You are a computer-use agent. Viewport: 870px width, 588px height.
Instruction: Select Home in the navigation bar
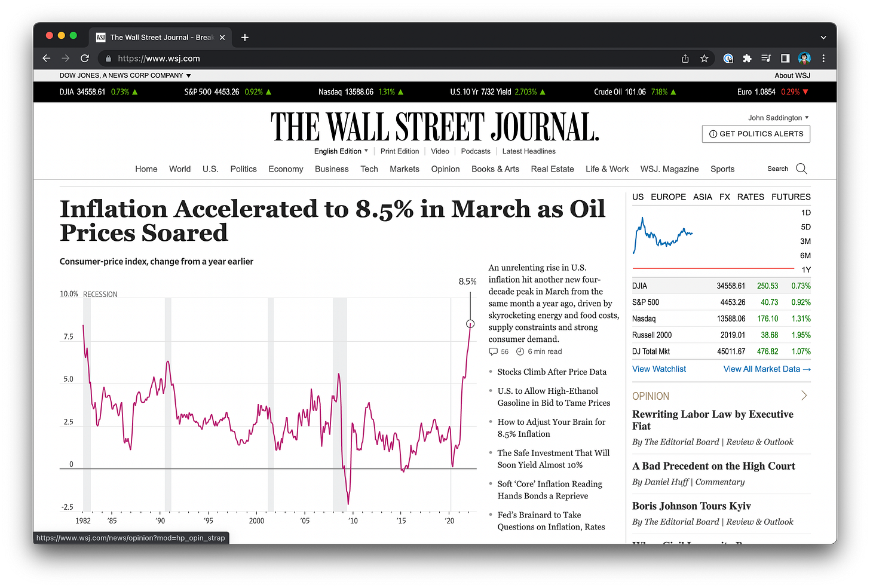tap(146, 169)
